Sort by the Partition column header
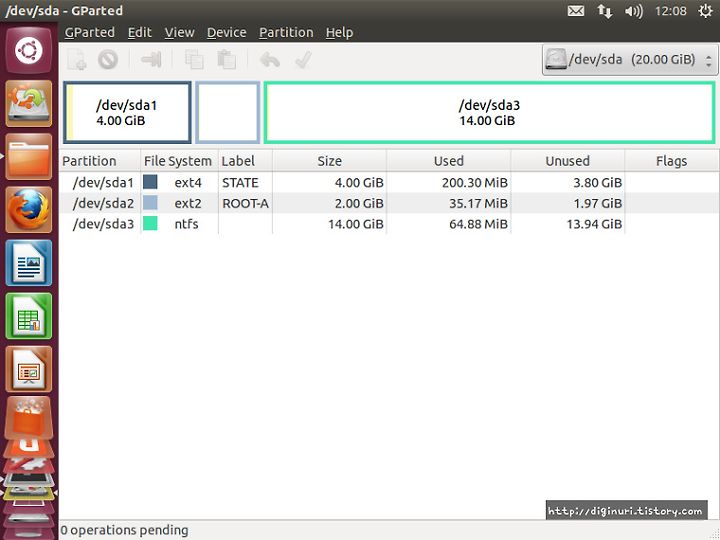 pyautogui.click(x=100, y=161)
